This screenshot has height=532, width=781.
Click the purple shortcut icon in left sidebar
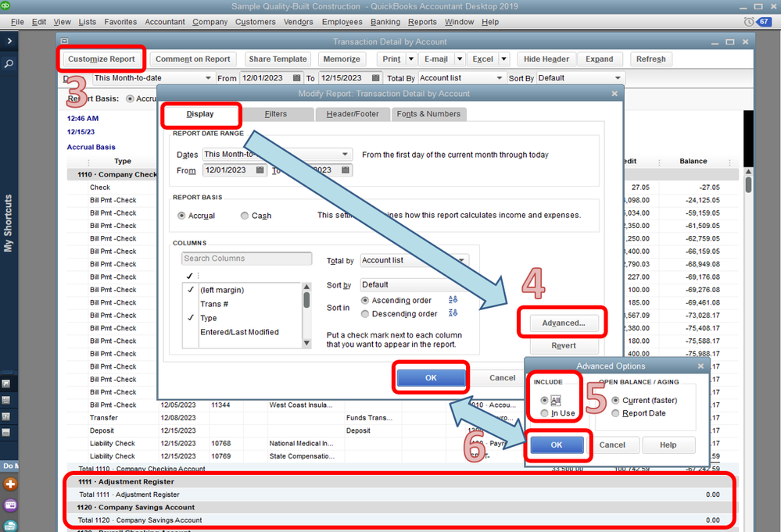pyautogui.click(x=10, y=505)
